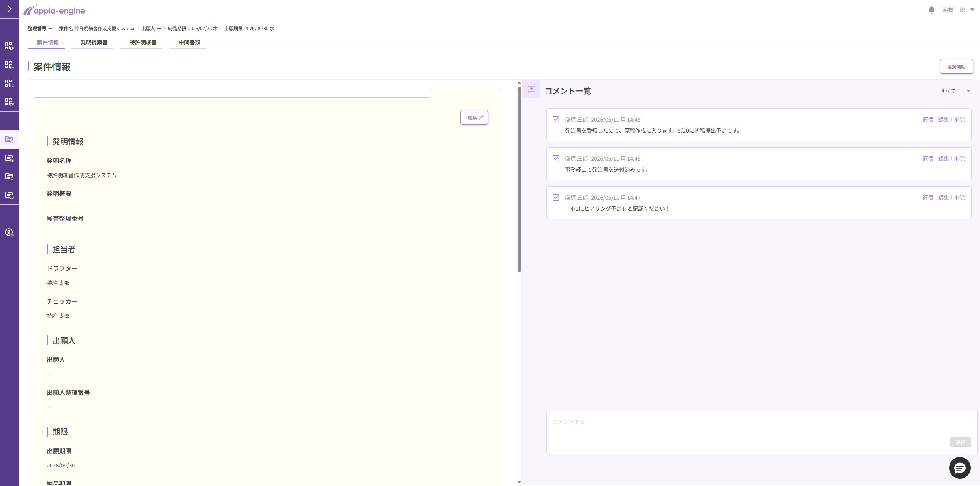Toggle the checkbox on the 発注書を受領した comment
This screenshot has height=486, width=980.
coord(555,119)
